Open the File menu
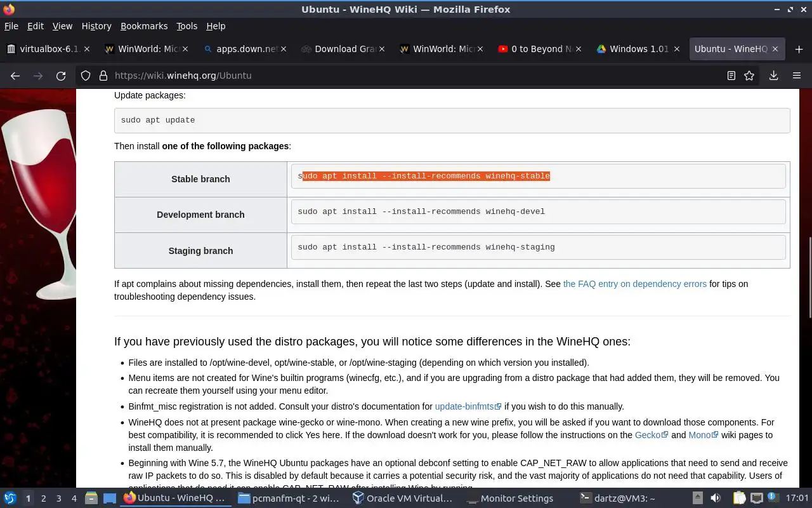812x508 pixels. click(x=11, y=26)
